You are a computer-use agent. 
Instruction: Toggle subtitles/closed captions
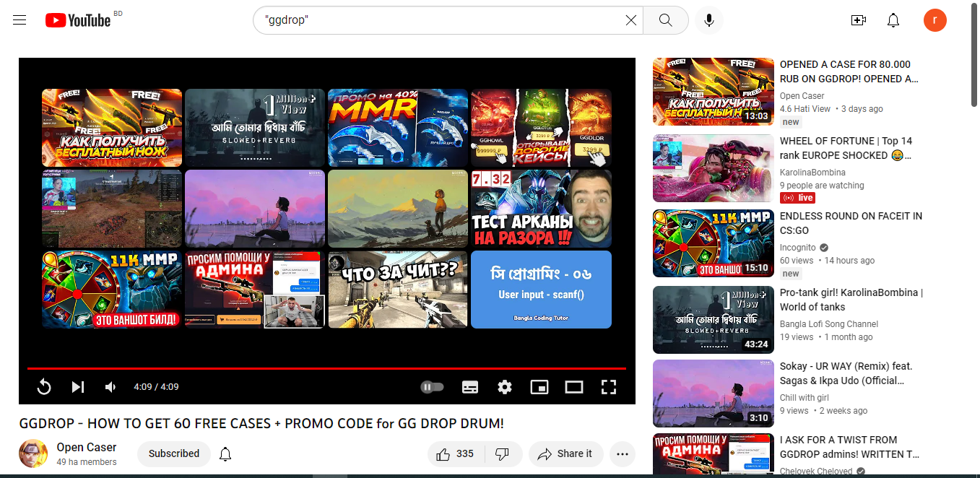pyautogui.click(x=470, y=387)
